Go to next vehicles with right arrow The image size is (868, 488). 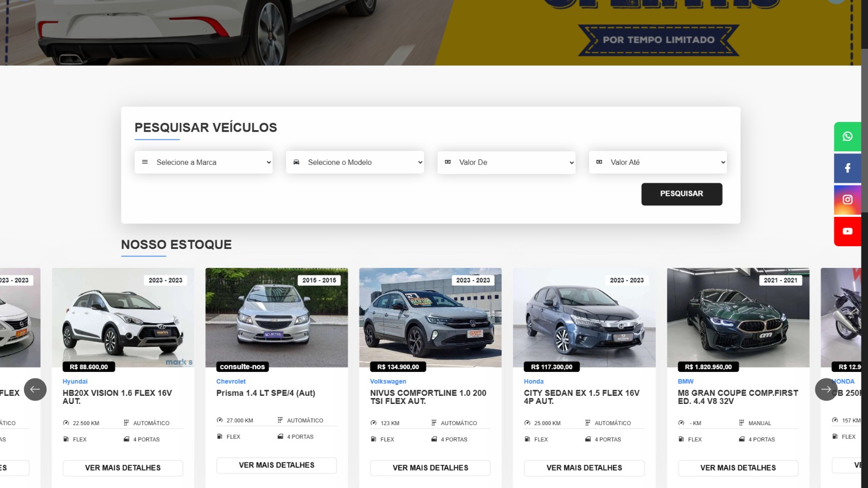(x=826, y=389)
